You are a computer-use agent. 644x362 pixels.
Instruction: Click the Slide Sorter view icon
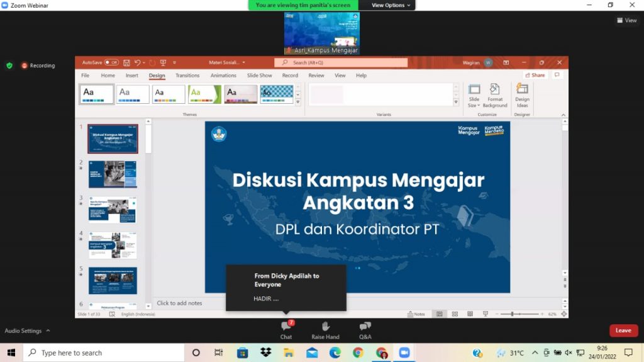tap(454, 314)
